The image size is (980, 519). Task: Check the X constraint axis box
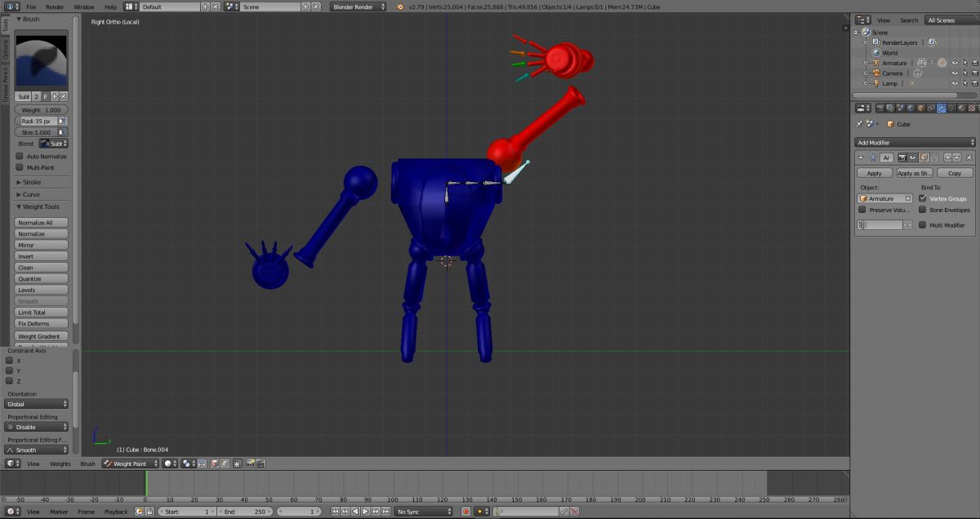(10, 360)
